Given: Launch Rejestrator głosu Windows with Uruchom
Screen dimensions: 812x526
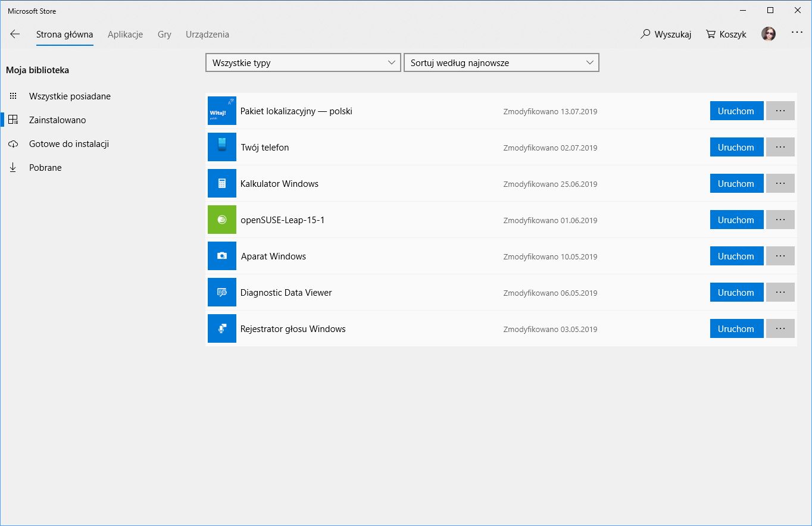Looking at the screenshot, I should pyautogui.click(x=736, y=328).
